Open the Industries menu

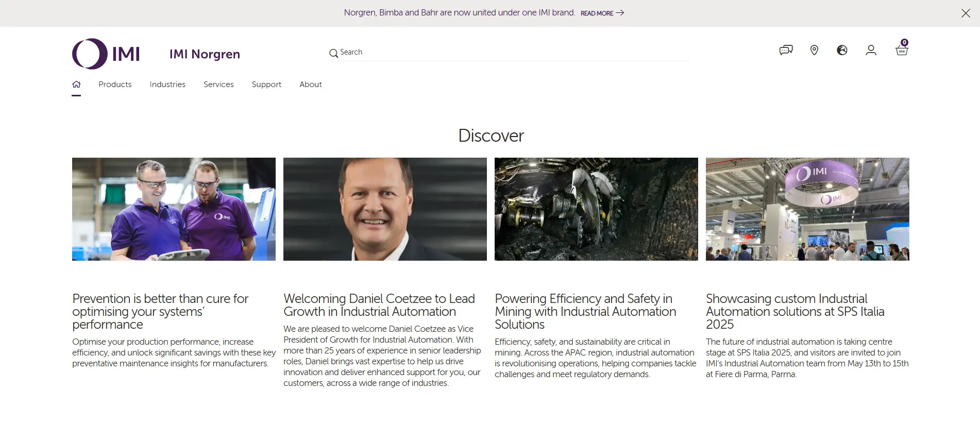(x=167, y=85)
